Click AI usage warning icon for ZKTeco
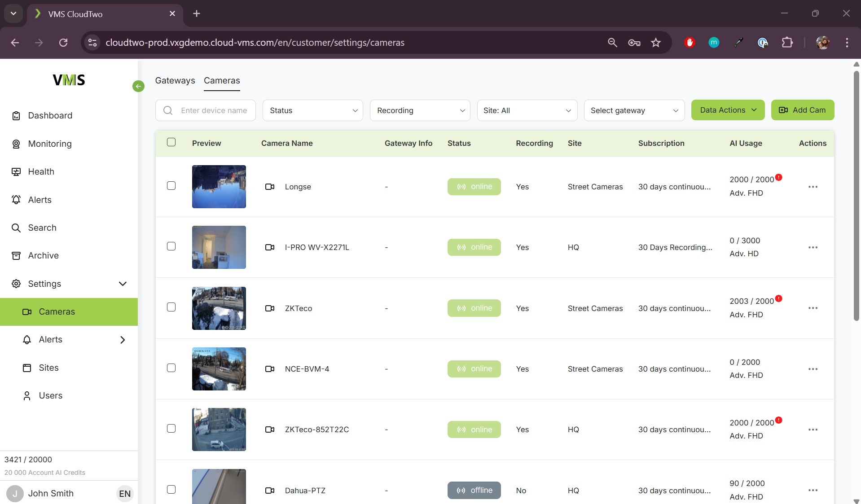 [x=779, y=299]
